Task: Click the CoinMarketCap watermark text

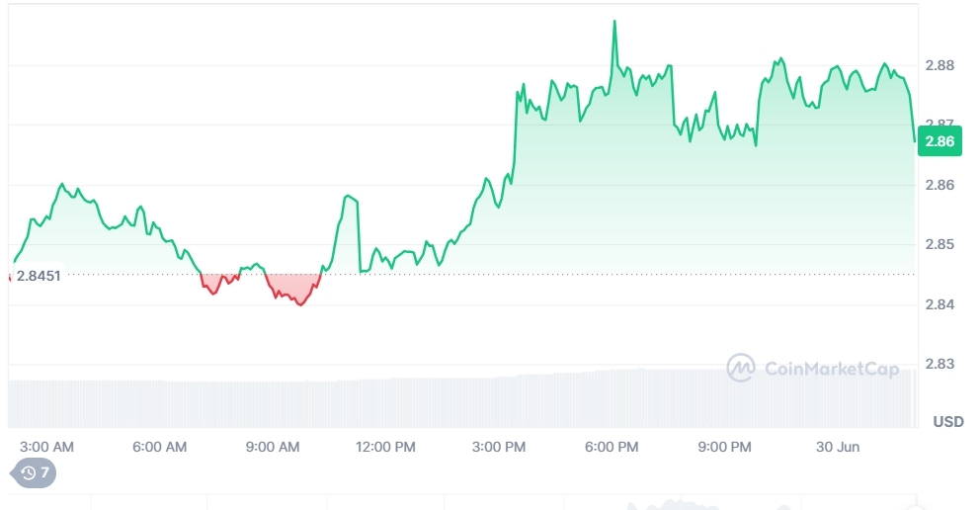Action: click(x=832, y=370)
